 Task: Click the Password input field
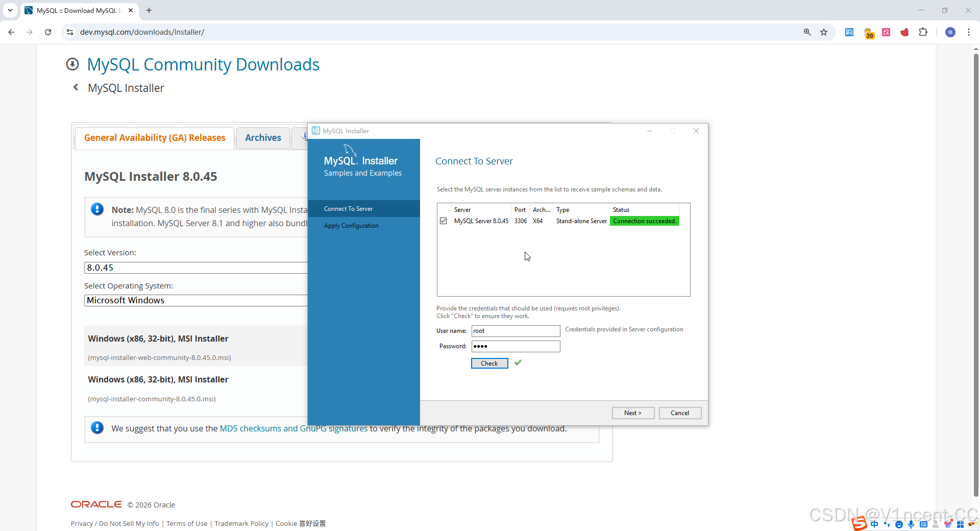click(516, 346)
